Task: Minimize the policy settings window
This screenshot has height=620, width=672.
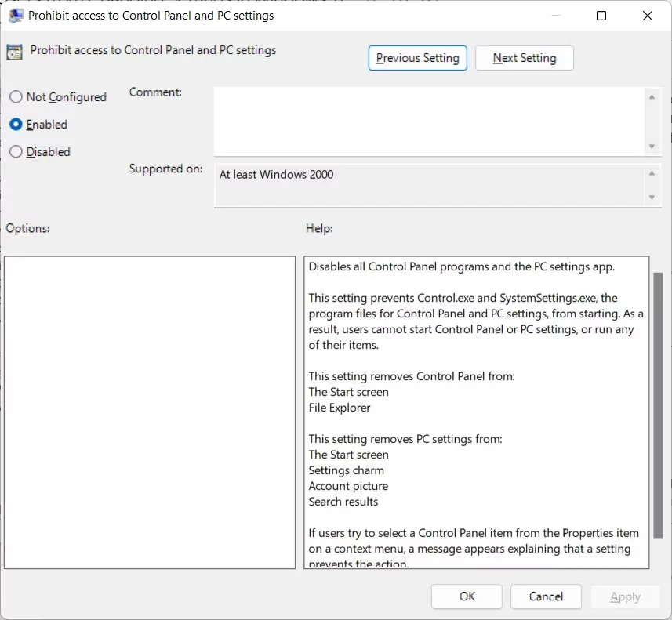Action: 556,16
